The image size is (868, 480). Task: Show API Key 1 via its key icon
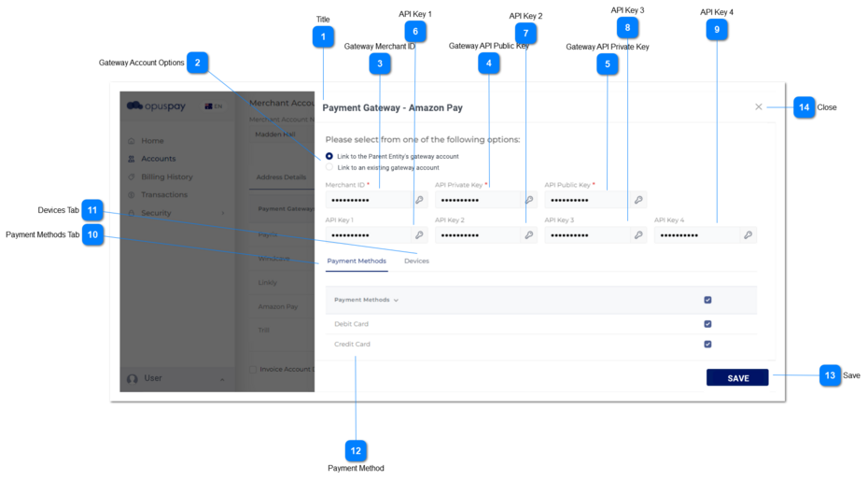click(x=419, y=235)
